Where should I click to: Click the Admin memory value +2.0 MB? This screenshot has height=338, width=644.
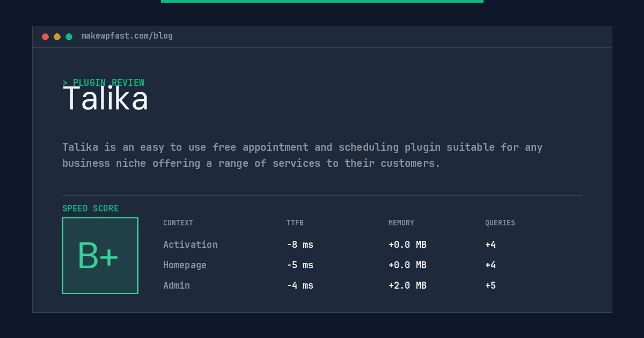point(407,285)
